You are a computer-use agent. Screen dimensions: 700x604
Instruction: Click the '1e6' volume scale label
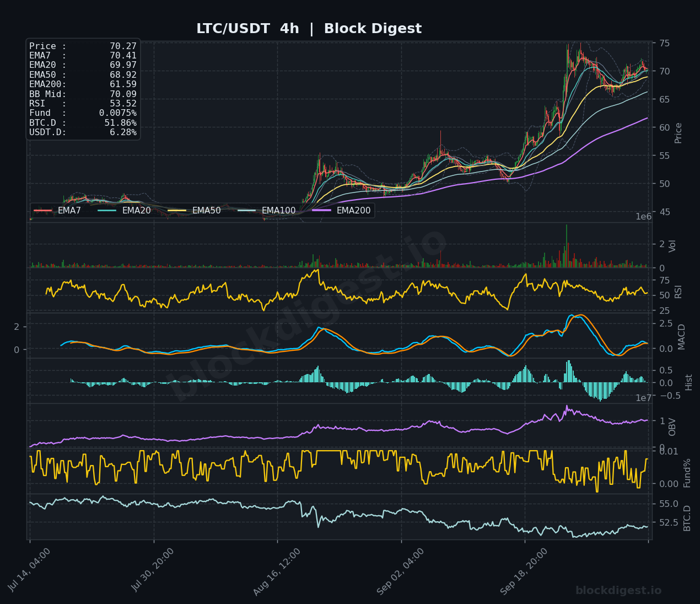644,217
